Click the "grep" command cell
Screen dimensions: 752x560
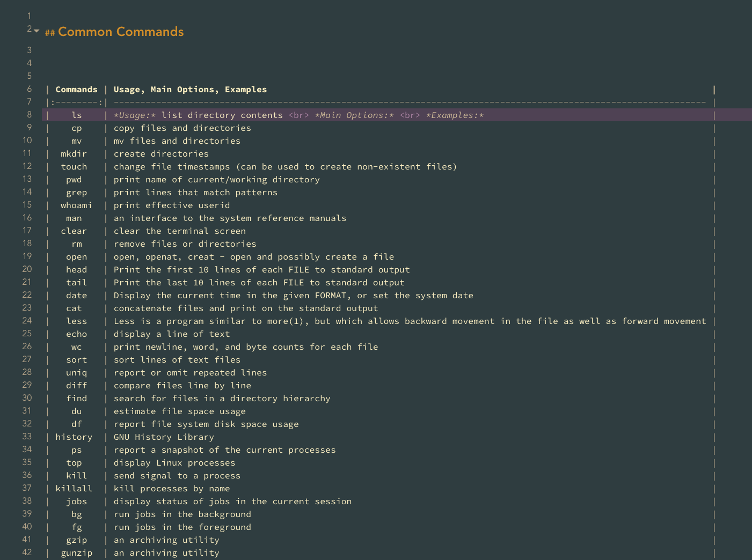[x=77, y=193]
